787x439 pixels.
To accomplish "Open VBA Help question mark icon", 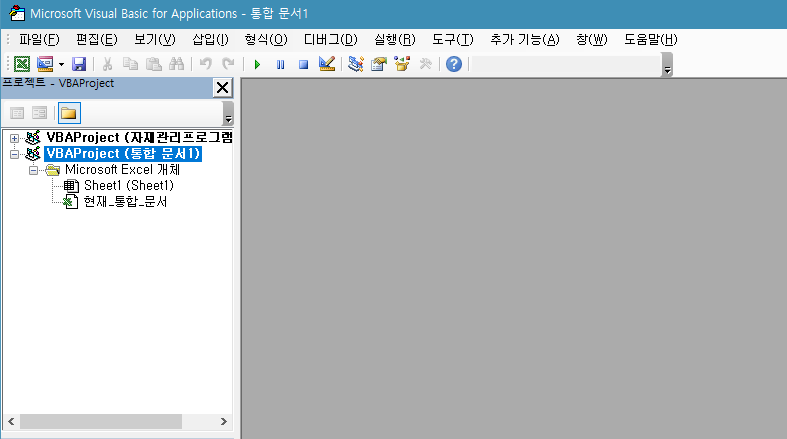I will [x=454, y=64].
